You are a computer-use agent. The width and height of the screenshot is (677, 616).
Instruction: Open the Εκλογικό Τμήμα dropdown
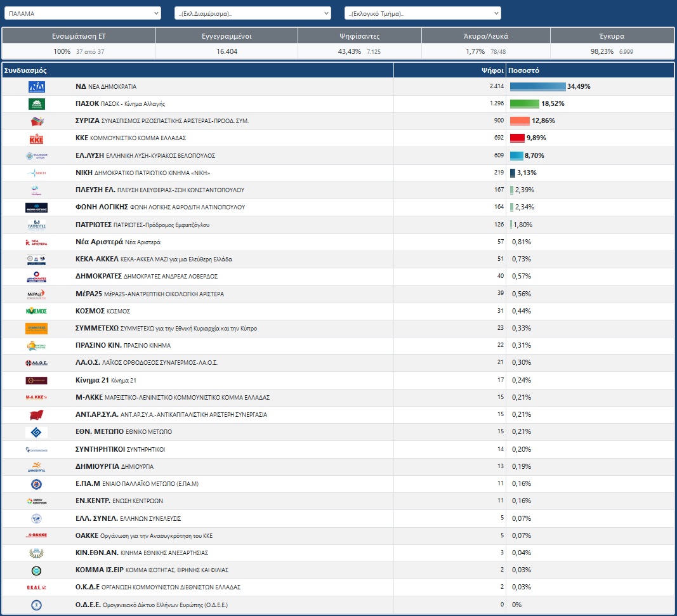pyautogui.click(x=423, y=13)
